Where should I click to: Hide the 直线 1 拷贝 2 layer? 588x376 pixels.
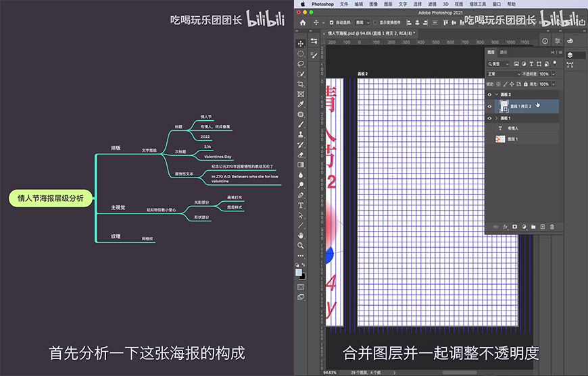click(489, 107)
